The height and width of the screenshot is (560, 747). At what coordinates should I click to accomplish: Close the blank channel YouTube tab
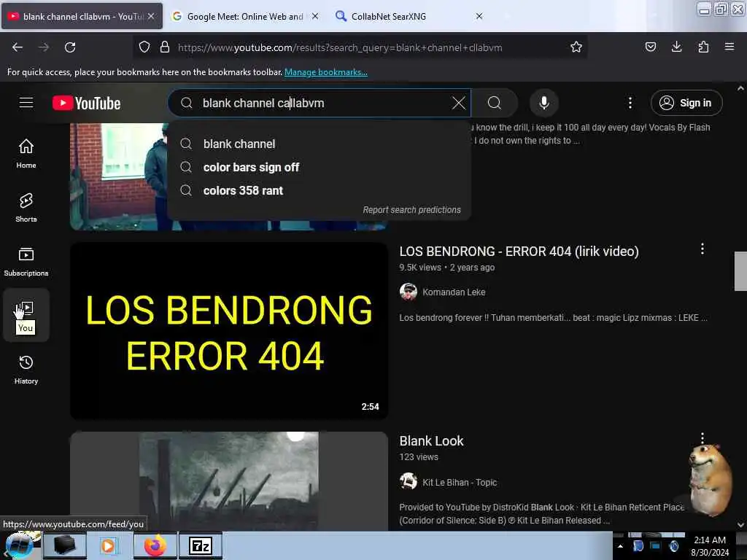[x=151, y=16]
